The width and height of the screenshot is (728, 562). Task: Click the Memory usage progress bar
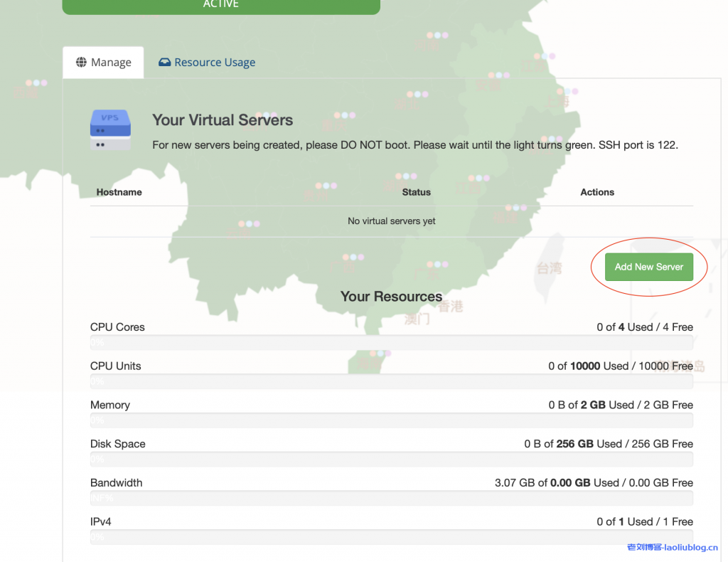(x=391, y=420)
